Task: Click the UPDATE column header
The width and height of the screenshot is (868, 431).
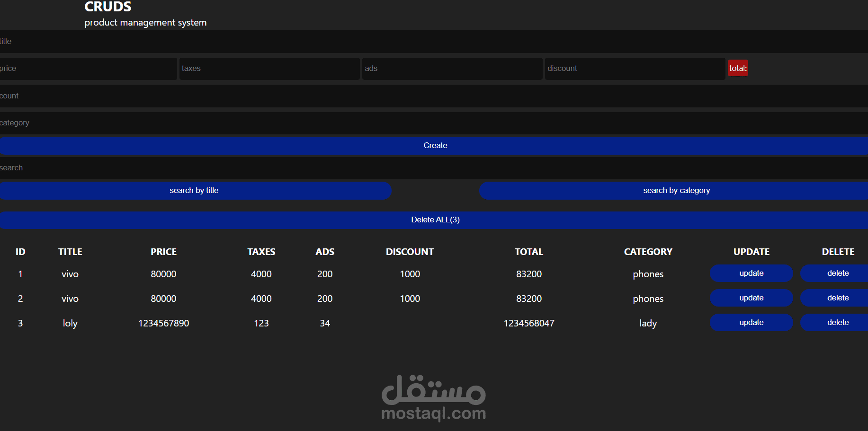Action: [x=752, y=252]
